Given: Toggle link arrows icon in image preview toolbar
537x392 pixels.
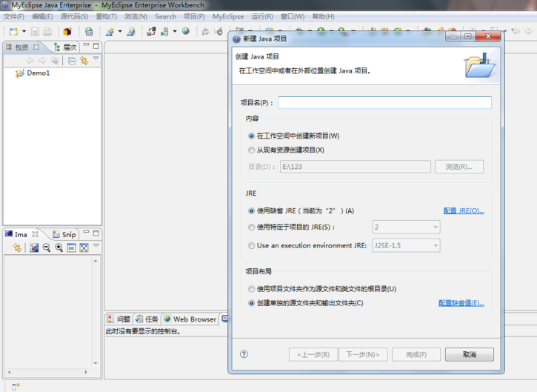Looking at the screenshot, I should coord(17,248).
